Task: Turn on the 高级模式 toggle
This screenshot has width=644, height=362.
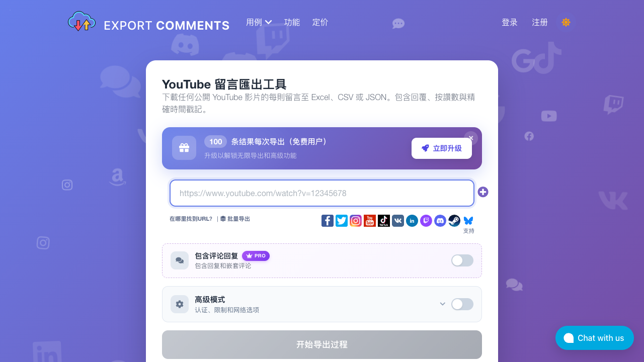Action: (x=462, y=304)
